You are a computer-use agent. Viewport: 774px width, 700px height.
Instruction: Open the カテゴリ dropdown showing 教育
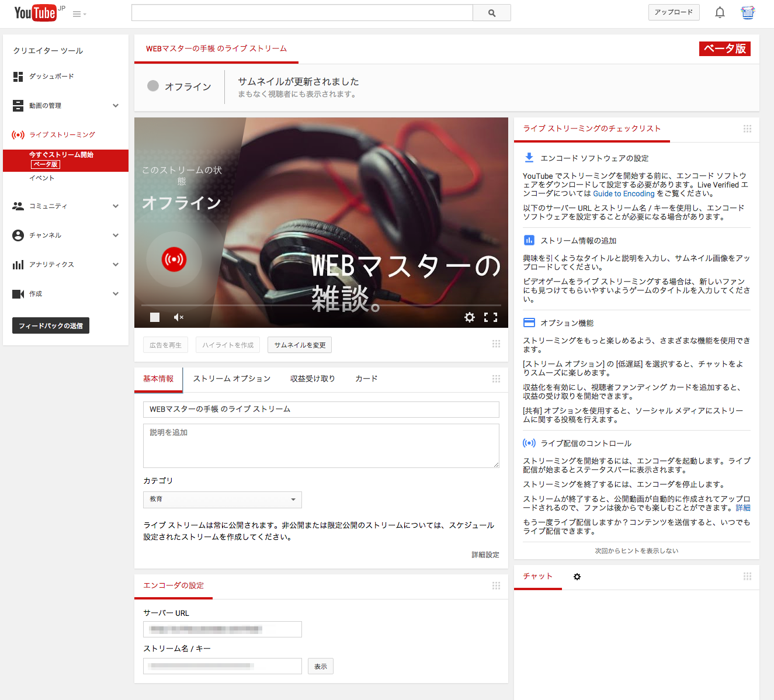pyautogui.click(x=223, y=500)
